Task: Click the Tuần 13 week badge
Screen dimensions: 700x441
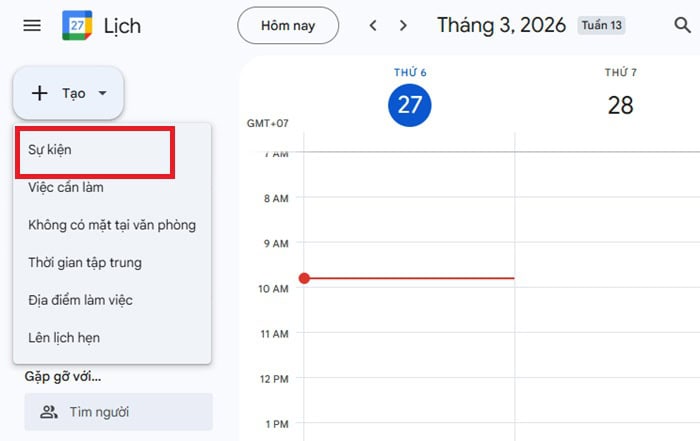Action: [x=601, y=25]
